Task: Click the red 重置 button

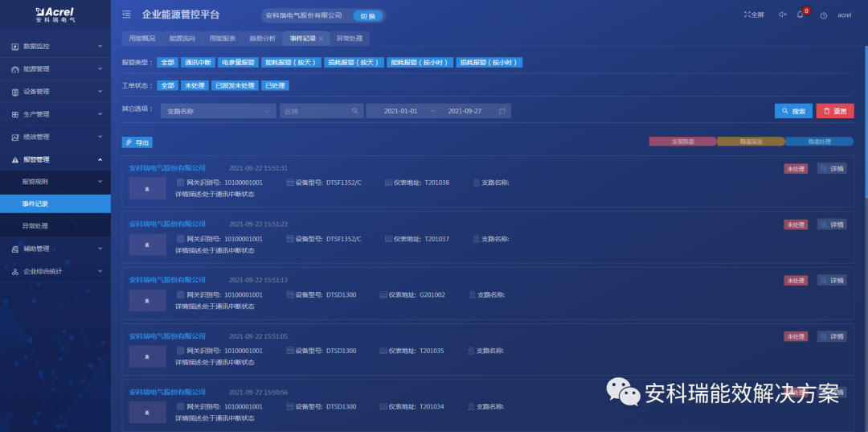Action: 835,111
